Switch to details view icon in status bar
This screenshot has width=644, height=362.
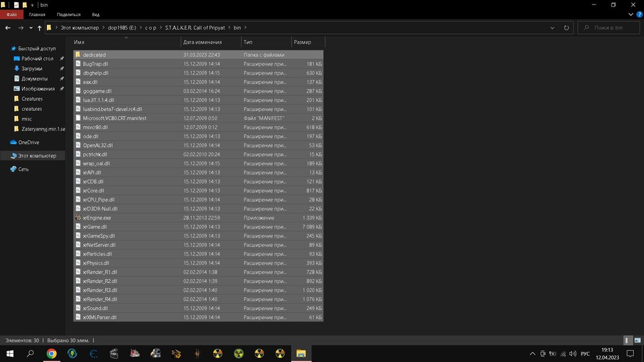[627, 340]
